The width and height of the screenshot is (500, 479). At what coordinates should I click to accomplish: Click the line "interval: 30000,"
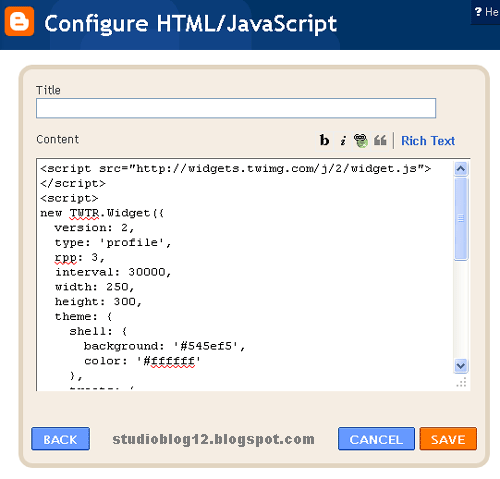coord(113,272)
